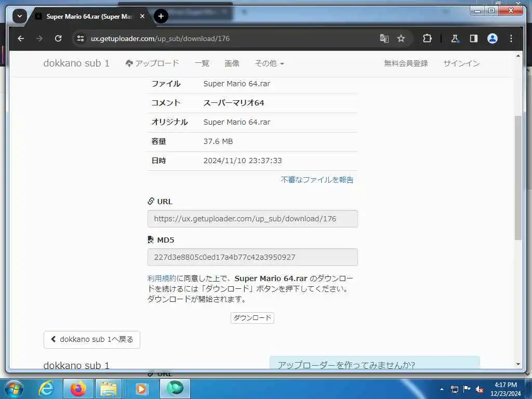Image resolution: width=532 pixels, height=399 pixels.
Task: Open the Chrome three-dot menu
Action: pos(511,38)
